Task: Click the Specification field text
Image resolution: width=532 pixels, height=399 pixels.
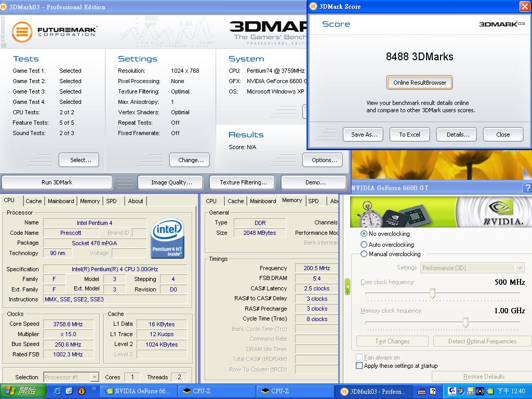Action: (115, 269)
